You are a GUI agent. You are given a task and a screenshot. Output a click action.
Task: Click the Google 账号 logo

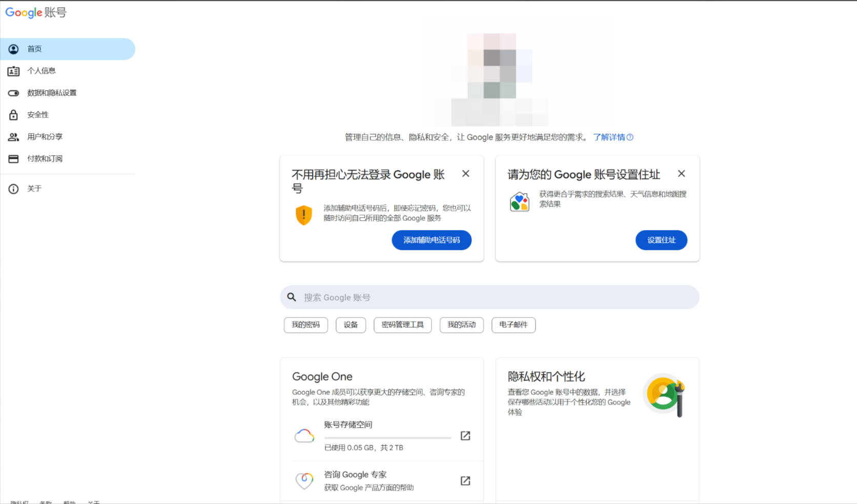(x=36, y=12)
